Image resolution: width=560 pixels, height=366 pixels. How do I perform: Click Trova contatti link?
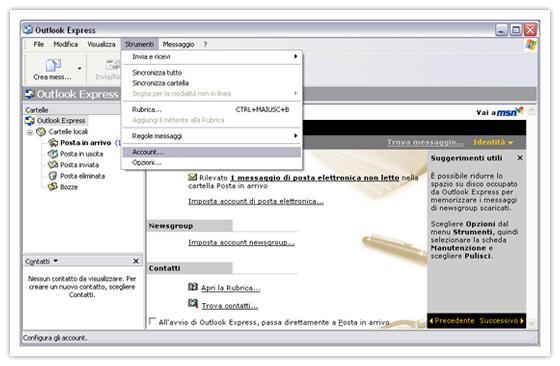[230, 306]
